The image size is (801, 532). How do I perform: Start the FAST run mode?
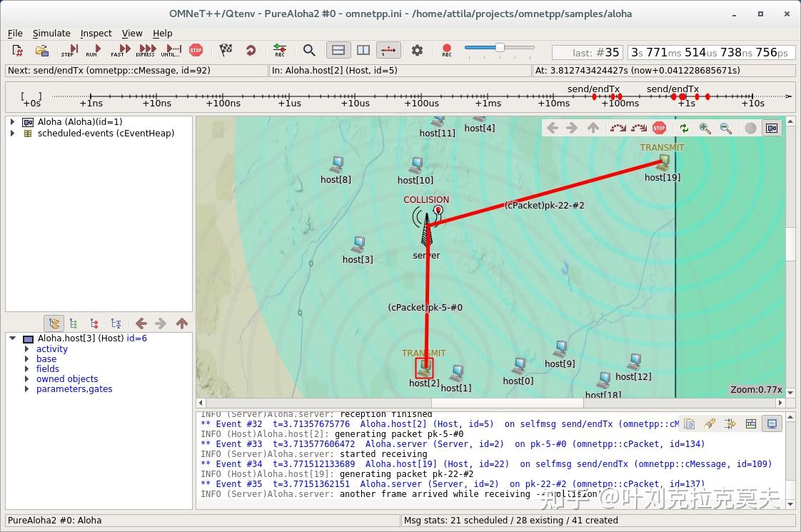tap(121, 50)
